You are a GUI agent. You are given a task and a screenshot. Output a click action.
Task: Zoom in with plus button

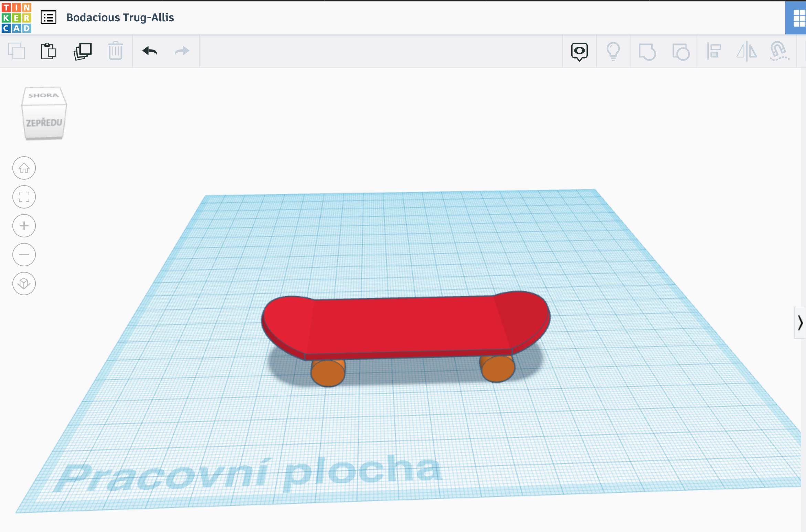click(x=24, y=226)
